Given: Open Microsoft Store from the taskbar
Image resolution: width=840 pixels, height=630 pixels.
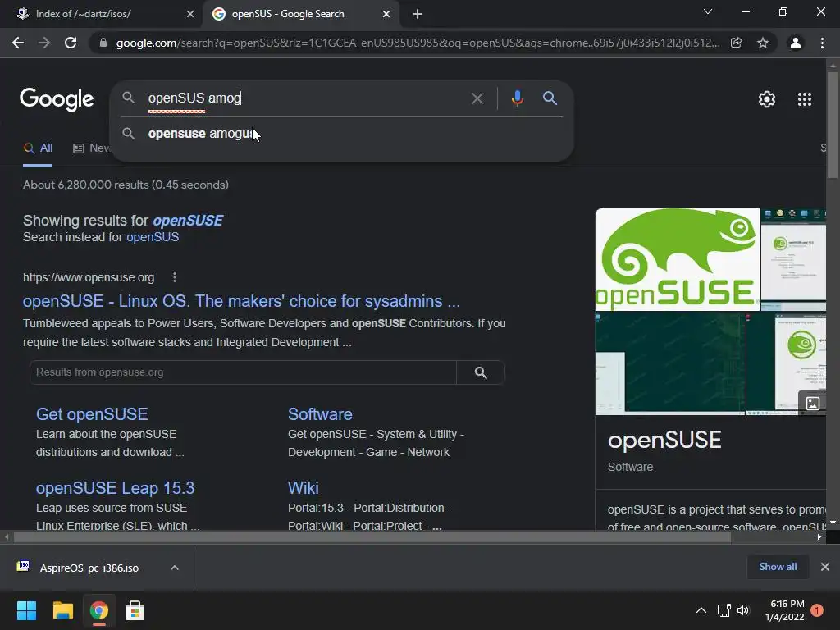Looking at the screenshot, I should [x=135, y=610].
